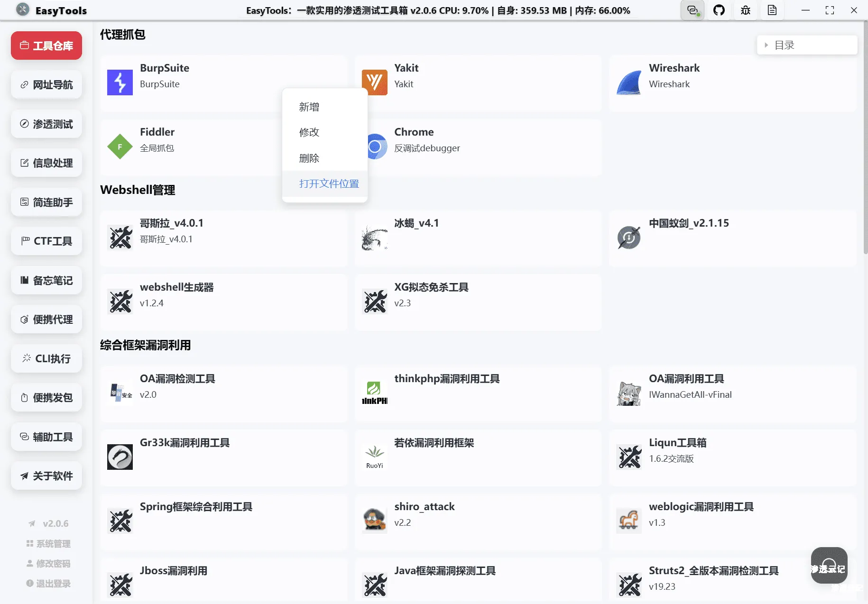Launch the Yakit tool icon
Image resolution: width=868 pixels, height=604 pixels.
374,82
